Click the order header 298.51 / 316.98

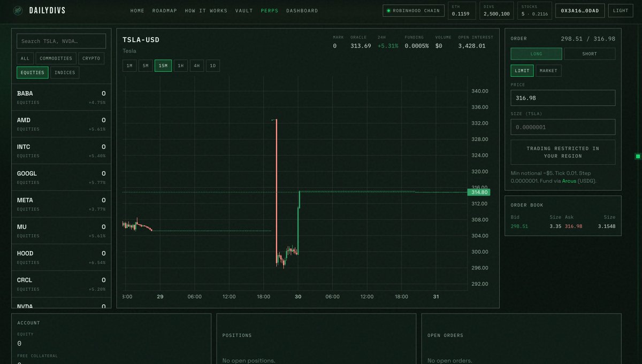pos(588,38)
